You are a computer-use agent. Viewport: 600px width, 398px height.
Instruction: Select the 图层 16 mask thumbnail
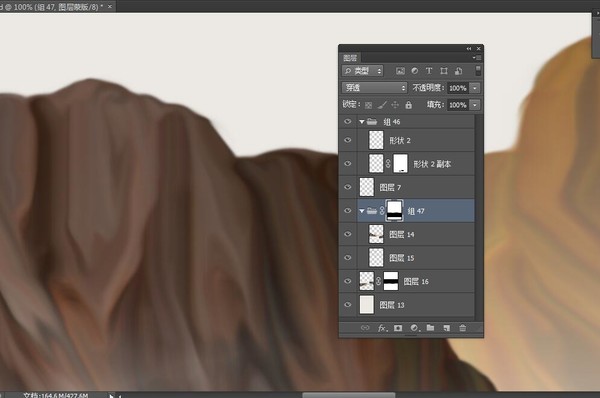click(x=391, y=281)
